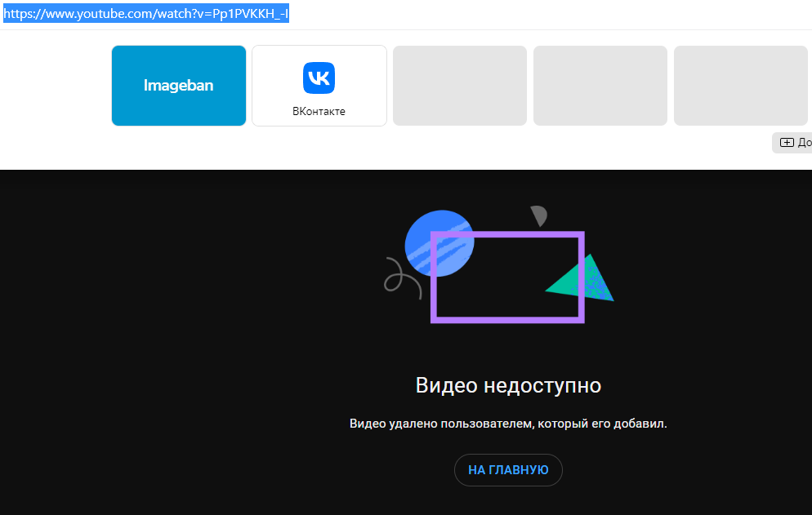Click the plus icon on the add button
This screenshot has height=515, width=812.
(x=787, y=142)
